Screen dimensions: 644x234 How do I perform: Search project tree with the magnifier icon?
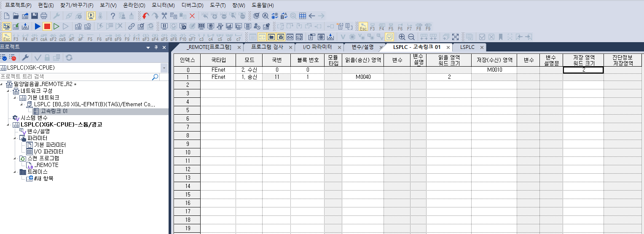pyautogui.click(x=155, y=77)
